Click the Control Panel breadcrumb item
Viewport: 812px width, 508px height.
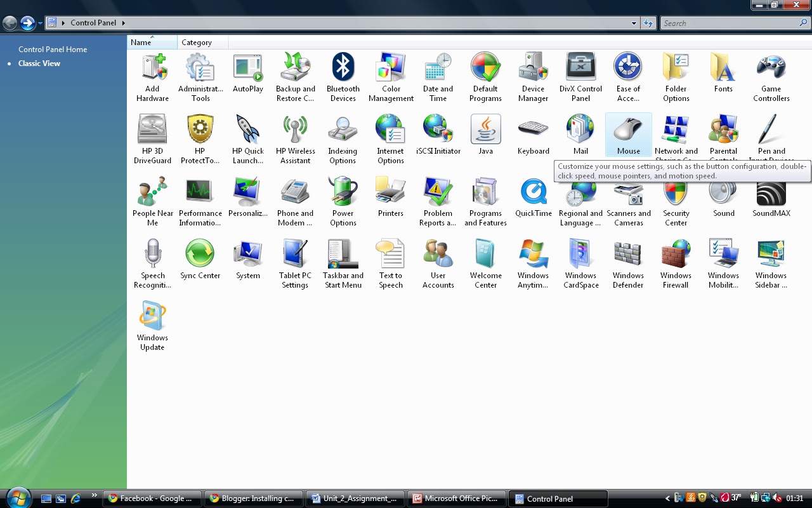94,22
